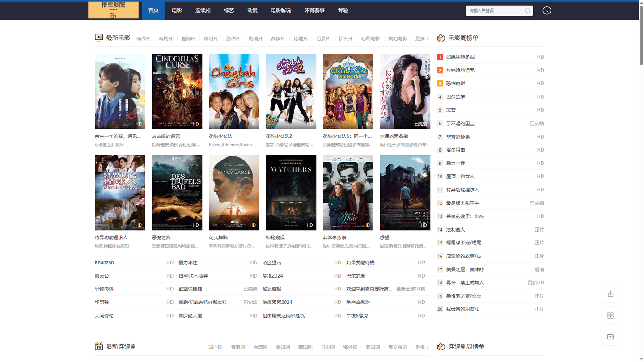
Task: Open the 特异功能猩球人 poster thumbnail
Action: [x=120, y=193]
